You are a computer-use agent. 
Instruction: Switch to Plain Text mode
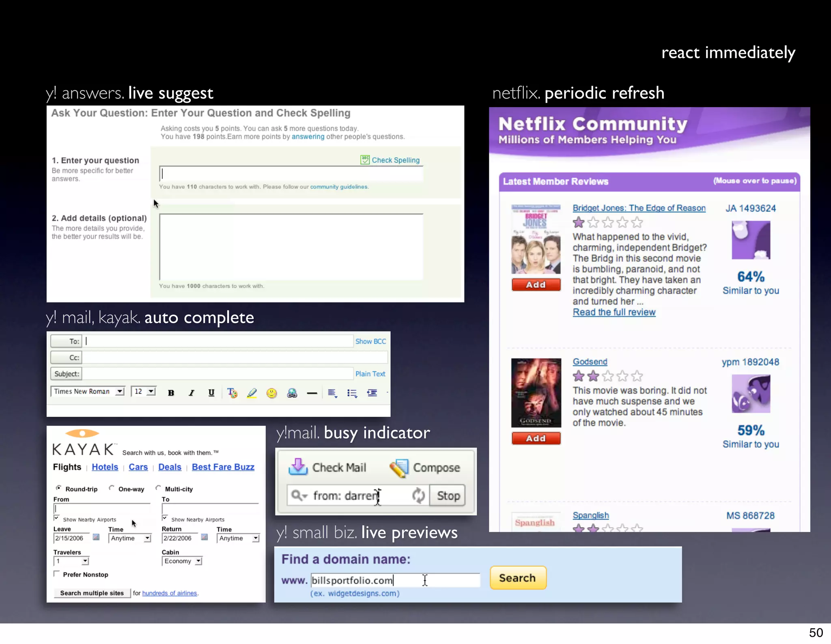pyautogui.click(x=370, y=374)
